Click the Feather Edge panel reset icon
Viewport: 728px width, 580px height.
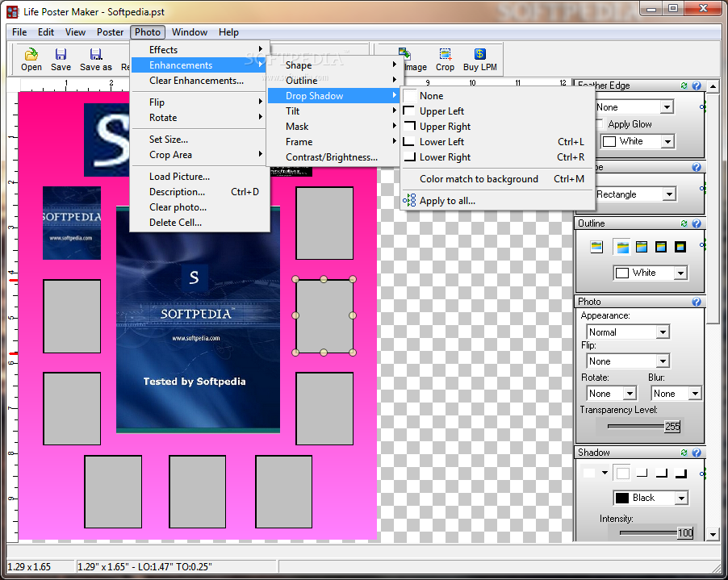[684, 86]
